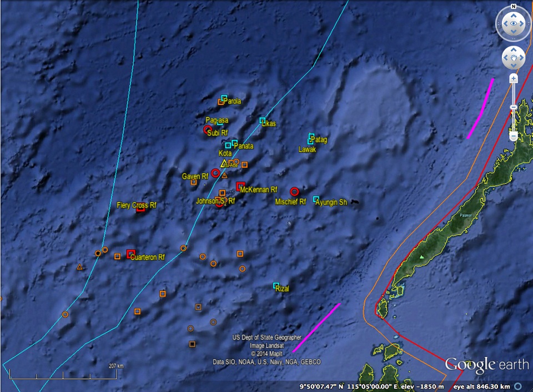Click the Likas cyan square placemark
The width and height of the screenshot is (533, 392).
(263, 120)
